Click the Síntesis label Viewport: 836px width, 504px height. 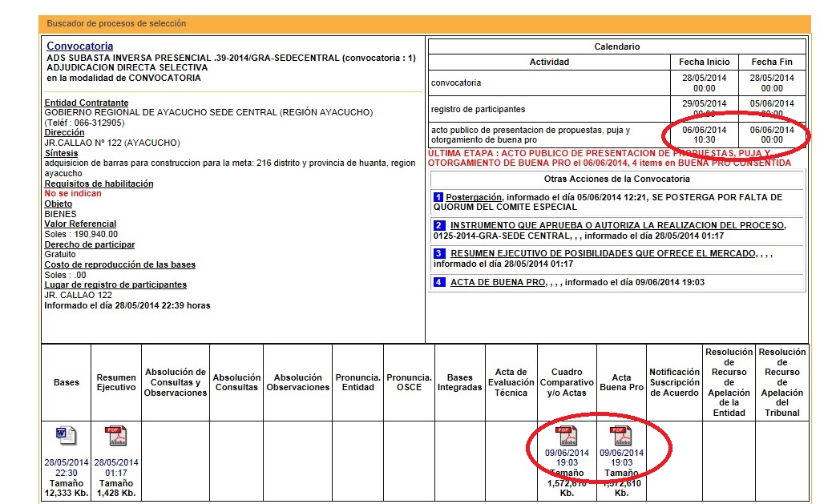pyautogui.click(x=61, y=153)
